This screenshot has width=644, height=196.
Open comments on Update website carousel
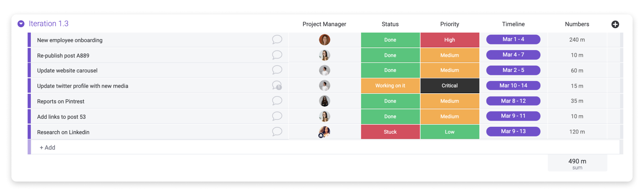[277, 70]
